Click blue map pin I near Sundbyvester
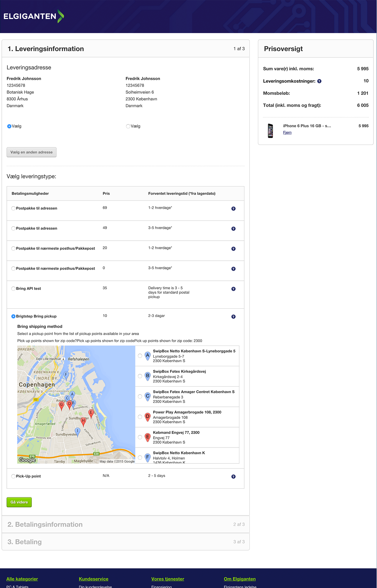377x588 pixels. pyautogui.click(x=77, y=432)
